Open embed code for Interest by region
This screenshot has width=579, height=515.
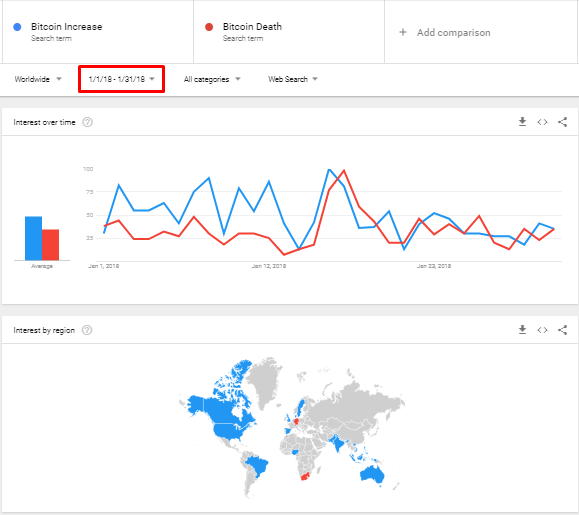pyautogui.click(x=542, y=330)
